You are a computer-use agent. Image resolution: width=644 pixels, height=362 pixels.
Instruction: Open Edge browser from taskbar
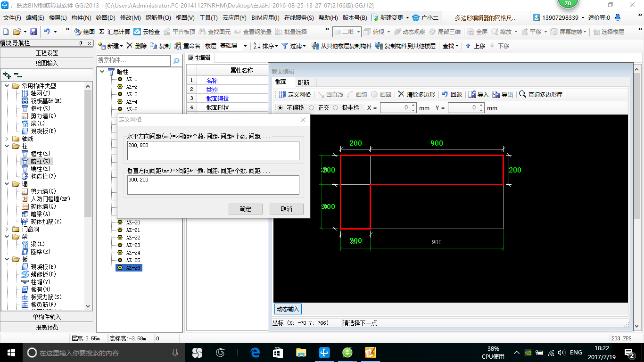pyautogui.click(x=256, y=353)
